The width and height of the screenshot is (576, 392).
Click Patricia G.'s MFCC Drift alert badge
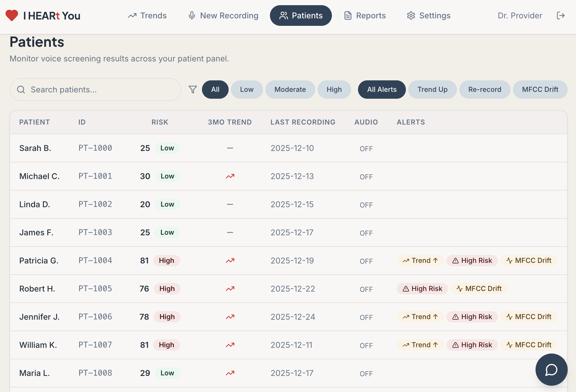(529, 261)
